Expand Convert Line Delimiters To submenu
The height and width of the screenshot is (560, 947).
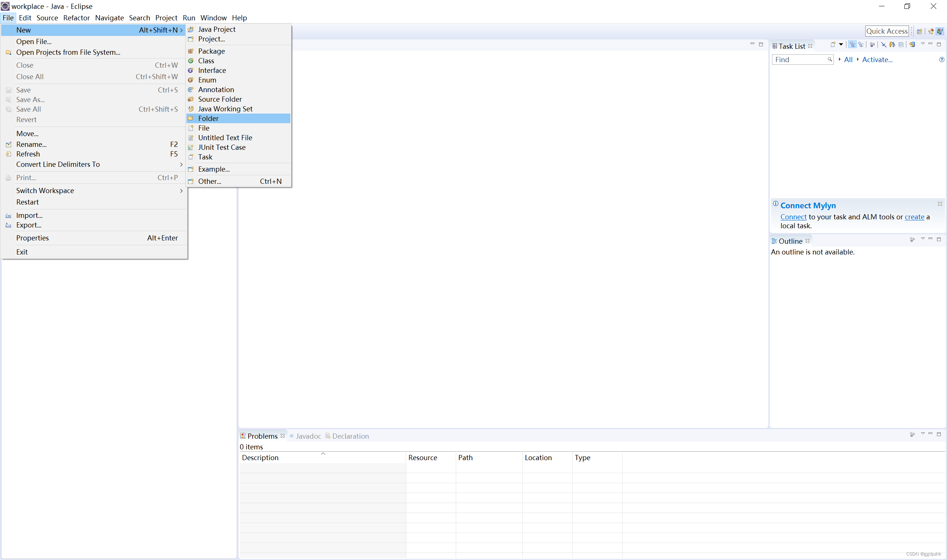point(94,165)
